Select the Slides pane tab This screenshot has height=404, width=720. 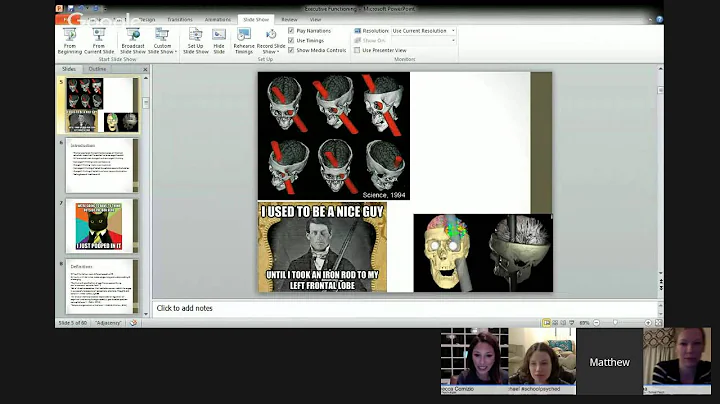point(69,69)
